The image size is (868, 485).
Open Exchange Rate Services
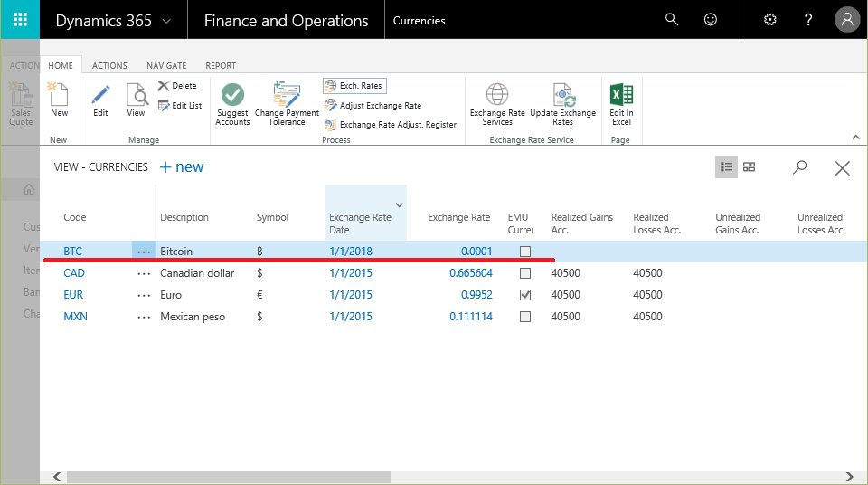point(497,104)
